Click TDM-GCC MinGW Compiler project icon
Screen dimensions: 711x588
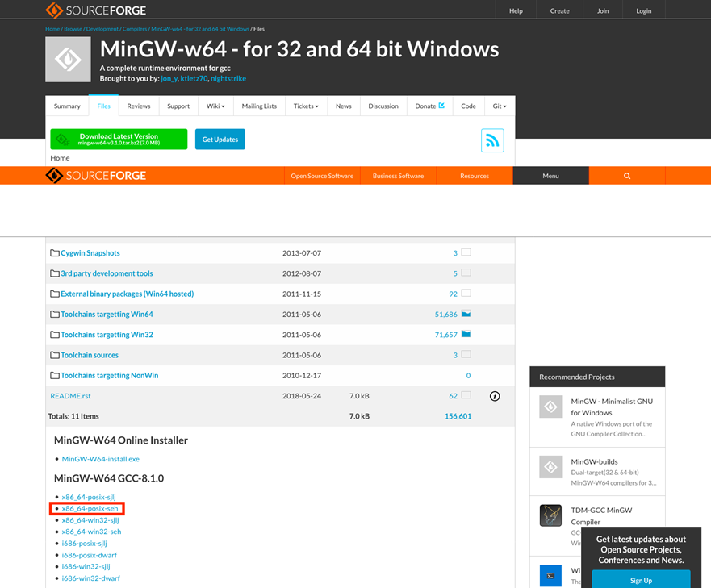pos(550,515)
